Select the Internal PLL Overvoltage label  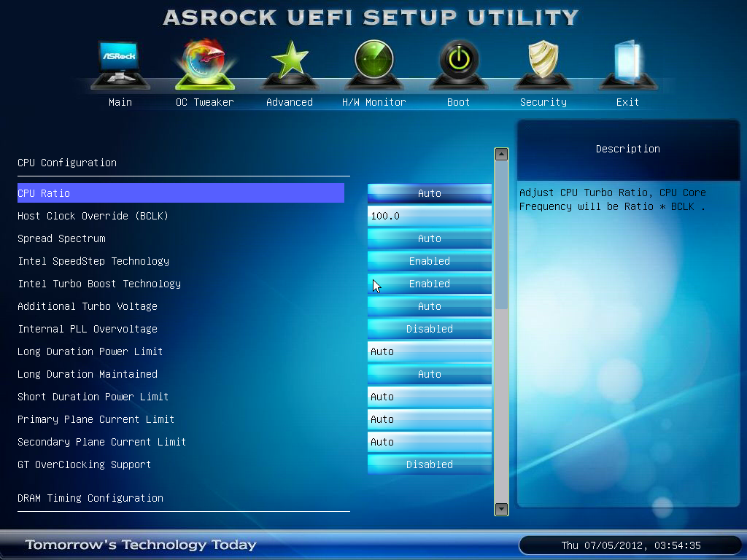(88, 329)
